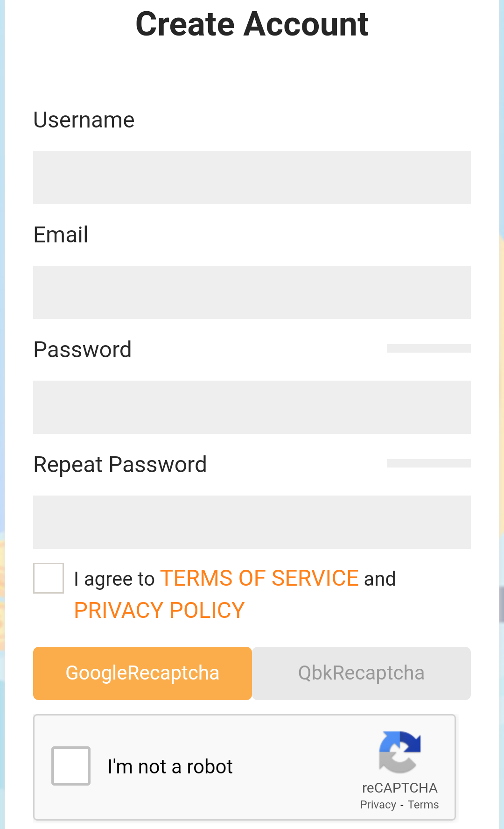Check the "I'm not a robot" box
The width and height of the screenshot is (504, 829).
pyautogui.click(x=71, y=766)
